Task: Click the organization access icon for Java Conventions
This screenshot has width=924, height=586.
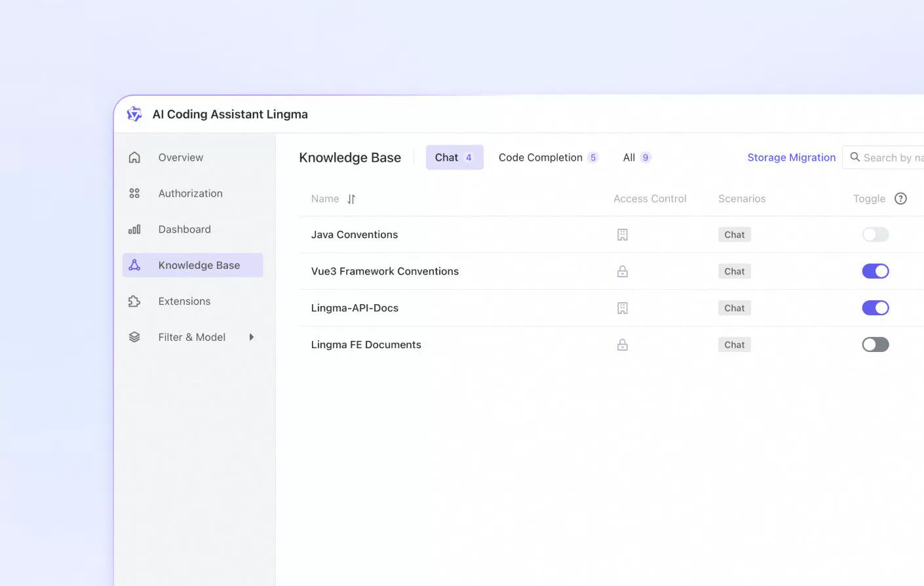Action: point(622,234)
